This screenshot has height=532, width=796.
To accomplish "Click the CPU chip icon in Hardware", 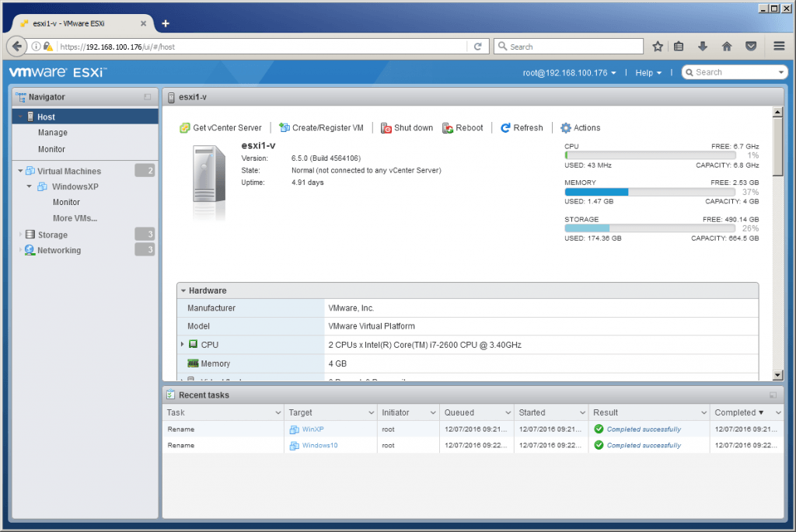I will [193, 344].
